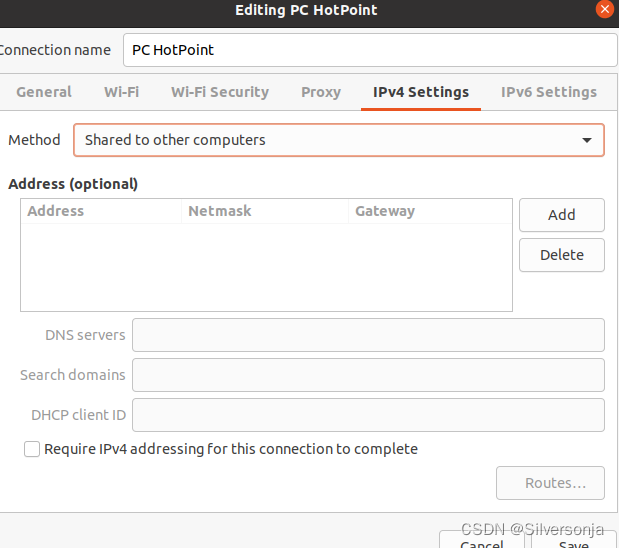This screenshot has height=548, width=619.
Task: Click the Search domains input field
Action: [x=368, y=375]
